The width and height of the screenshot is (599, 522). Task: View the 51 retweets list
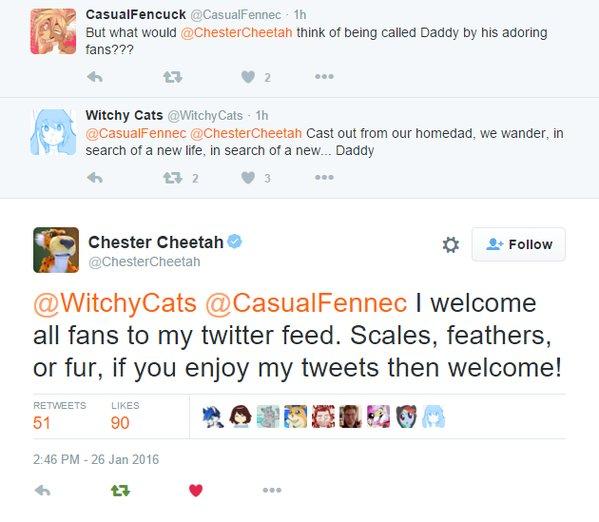point(60,416)
